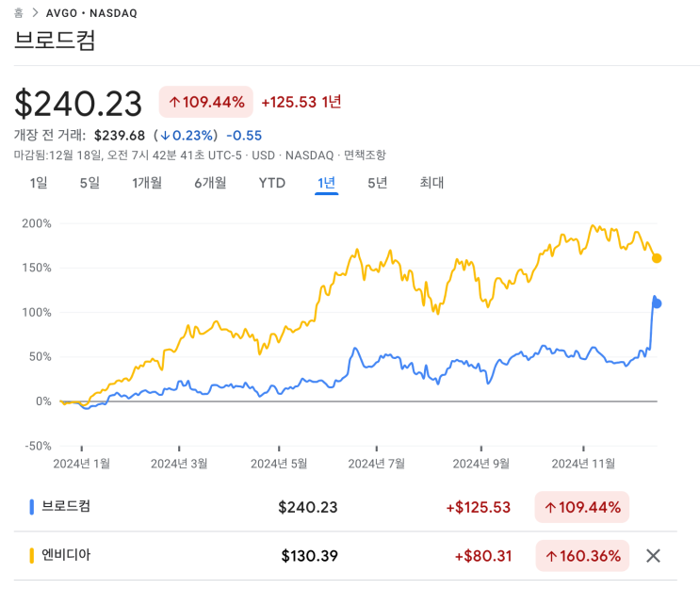The height and width of the screenshot is (589, 700).
Task: Click the yellow 엔비디아 legend color bar
Action: [32, 556]
